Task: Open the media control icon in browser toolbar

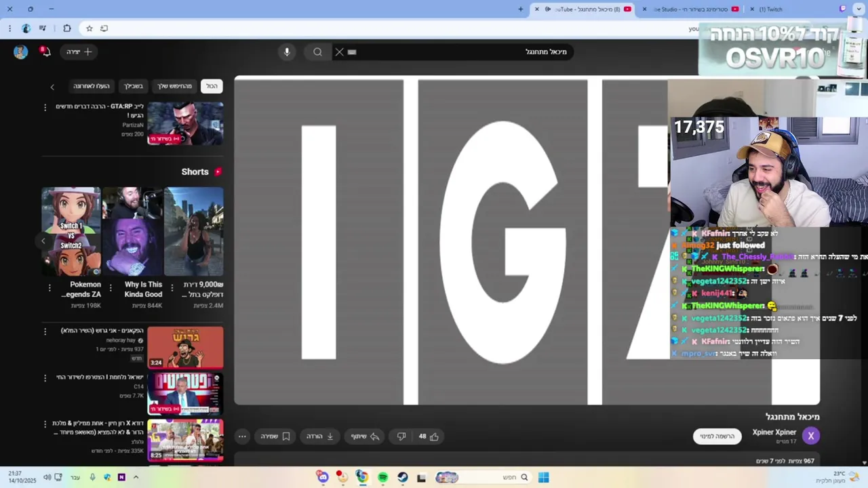Action: tap(43, 28)
